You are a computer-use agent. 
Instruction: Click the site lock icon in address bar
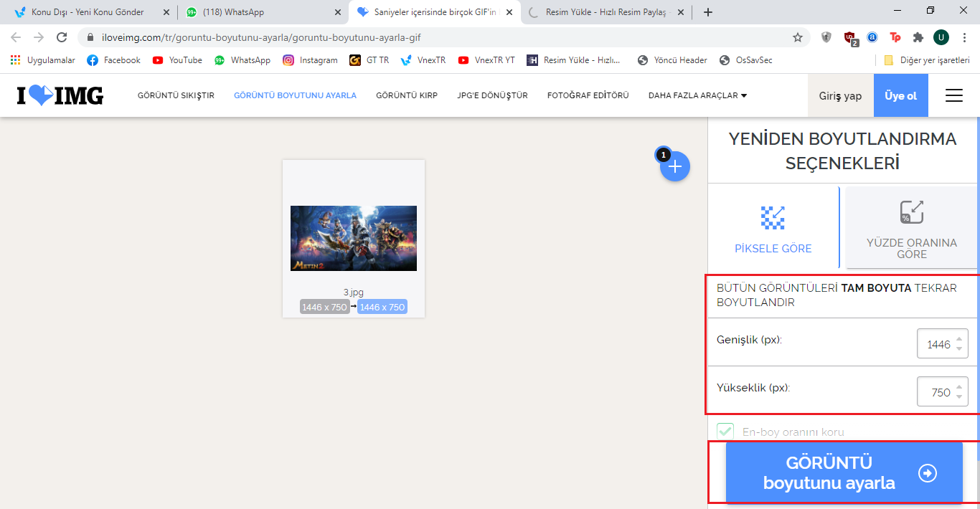pos(90,37)
